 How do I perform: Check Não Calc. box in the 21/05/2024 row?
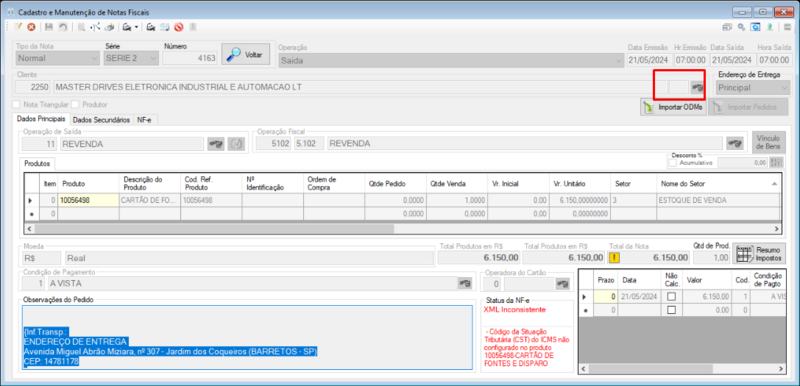point(671,296)
